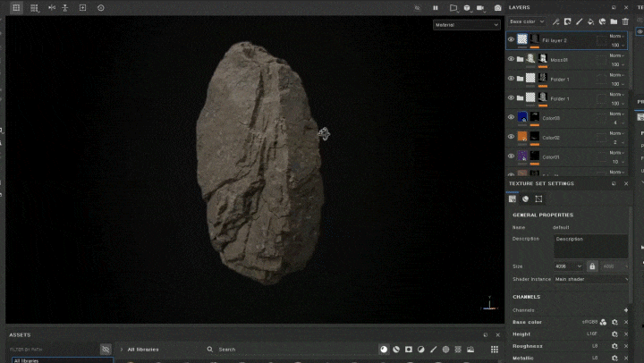Add a new channel with the plus icon
This screenshot has height=363, width=644.
pyautogui.click(x=626, y=310)
